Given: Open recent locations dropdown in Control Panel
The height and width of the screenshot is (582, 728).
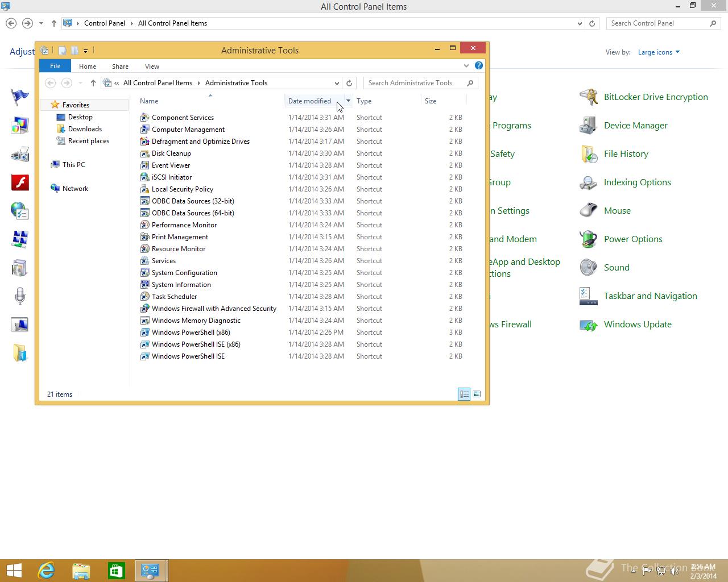Looking at the screenshot, I should click(41, 23).
